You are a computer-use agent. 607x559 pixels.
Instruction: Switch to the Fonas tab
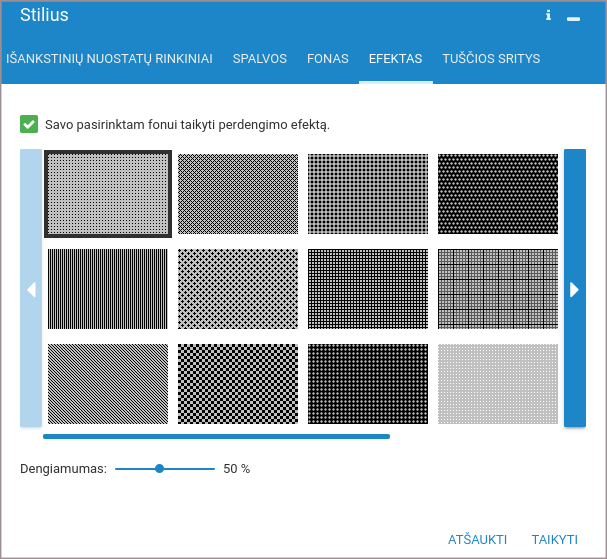point(327,59)
